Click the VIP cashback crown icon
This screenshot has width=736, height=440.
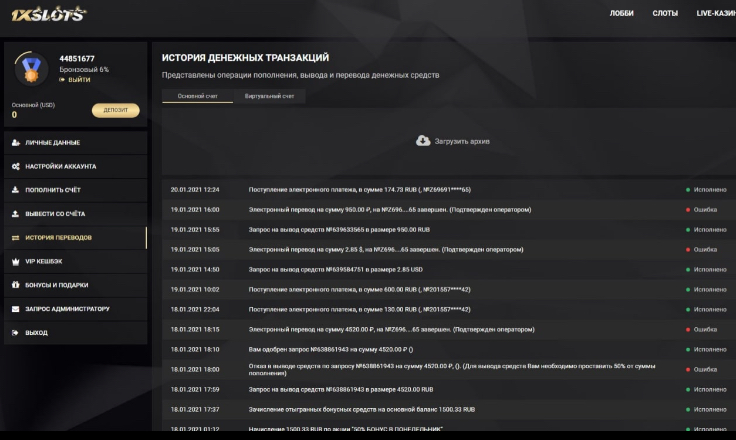(x=15, y=262)
